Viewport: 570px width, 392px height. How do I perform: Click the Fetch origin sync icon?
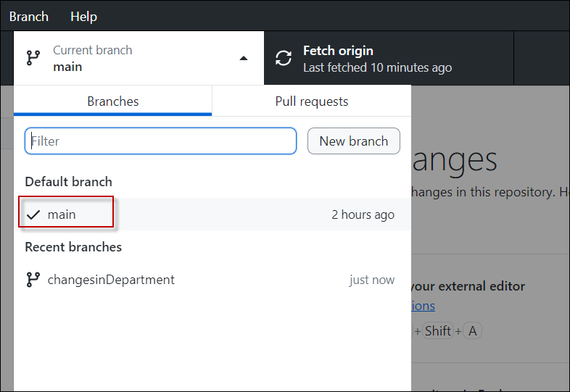pos(284,59)
